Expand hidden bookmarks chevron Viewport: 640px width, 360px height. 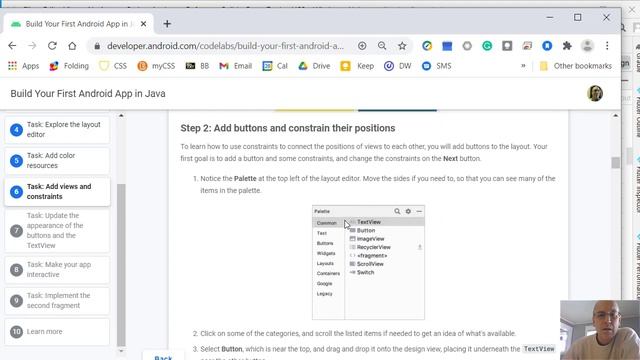[523, 66]
